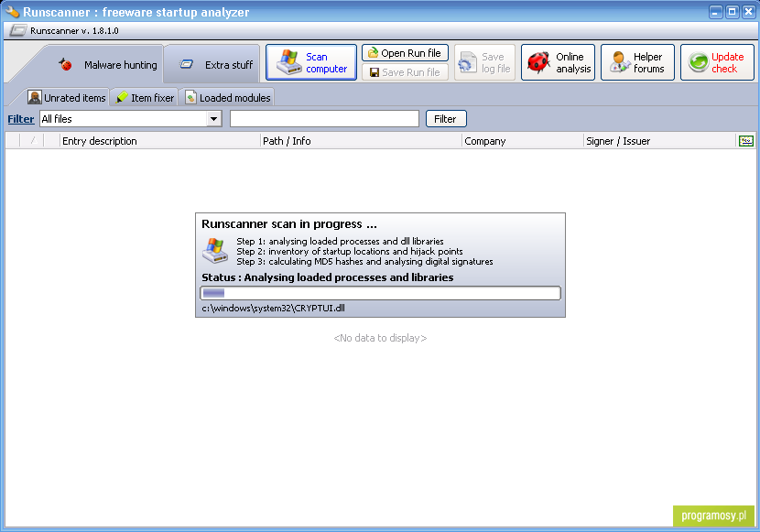Open the Unrated items tab
This screenshot has width=760, height=532.
(x=67, y=97)
